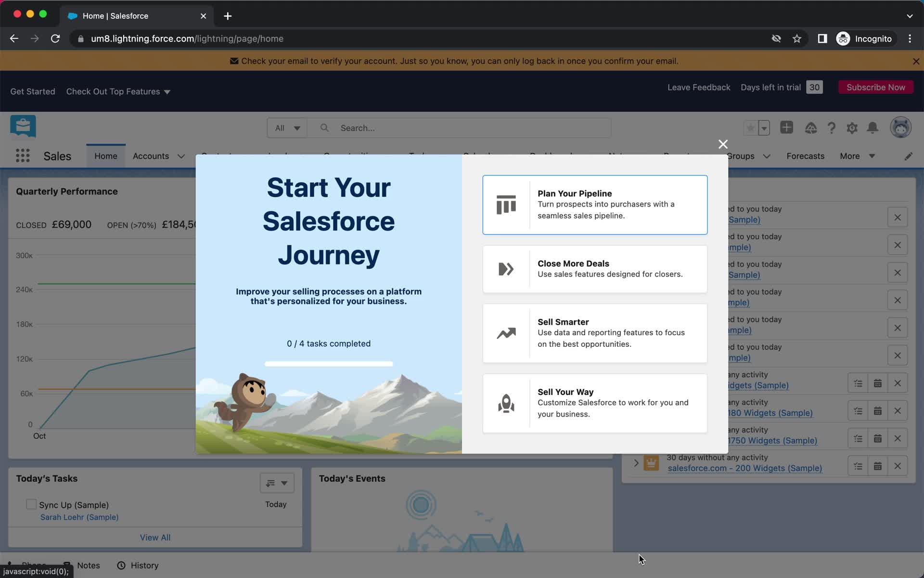Image resolution: width=924 pixels, height=578 pixels.
Task: Click Leave Feedback link
Action: pyautogui.click(x=698, y=87)
